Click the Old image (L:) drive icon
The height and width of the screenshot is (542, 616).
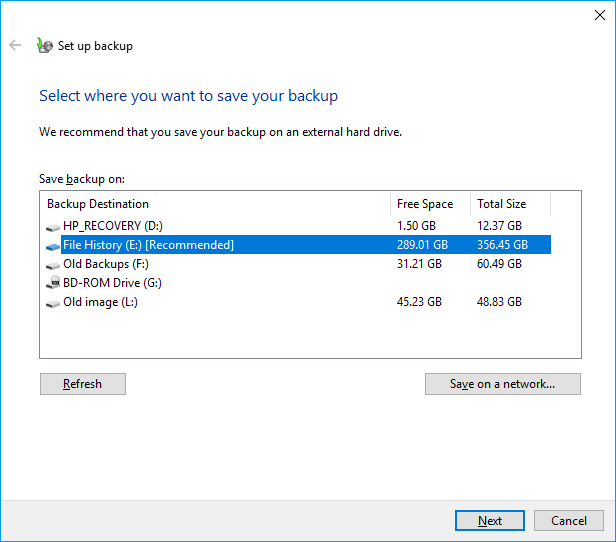[x=53, y=302]
